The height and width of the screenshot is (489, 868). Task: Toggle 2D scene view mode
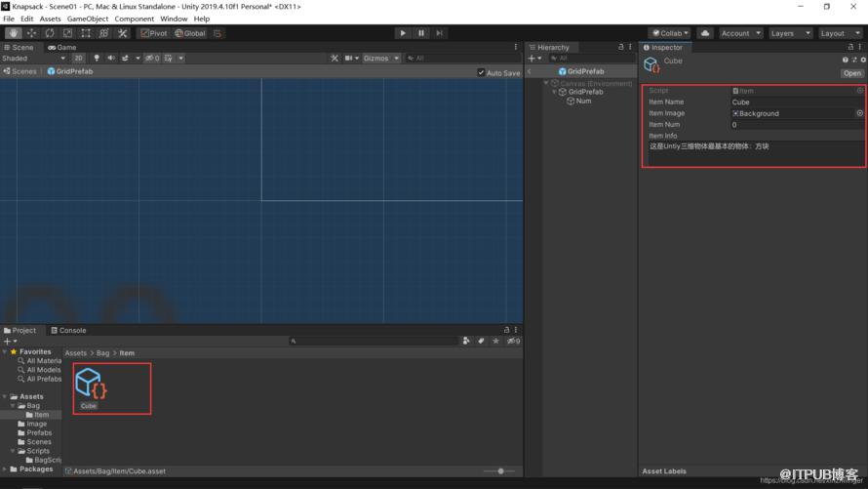(79, 59)
